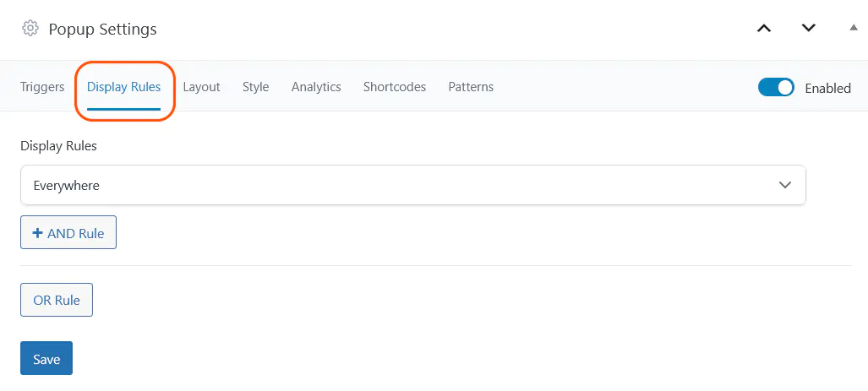Add a new AND Rule
Viewport: 868px width, 391px height.
click(68, 233)
